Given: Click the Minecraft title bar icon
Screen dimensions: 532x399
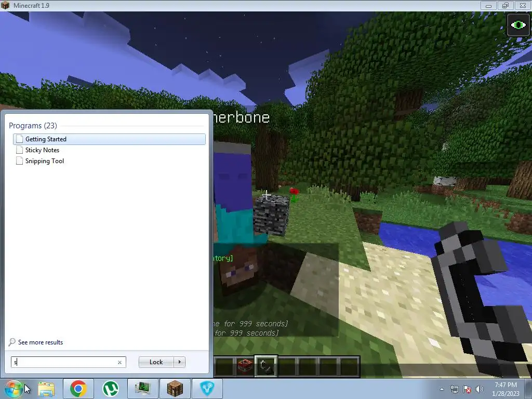Looking at the screenshot, I should pos(5,5).
